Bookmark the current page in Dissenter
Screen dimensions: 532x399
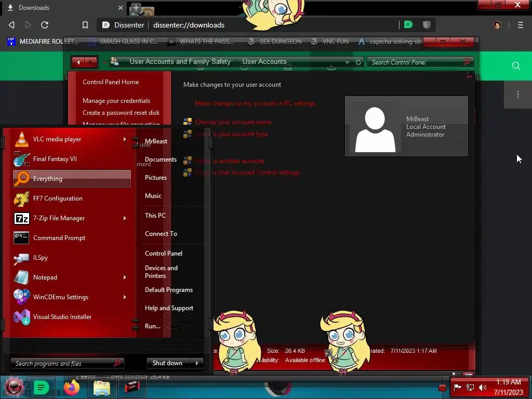[x=85, y=25]
